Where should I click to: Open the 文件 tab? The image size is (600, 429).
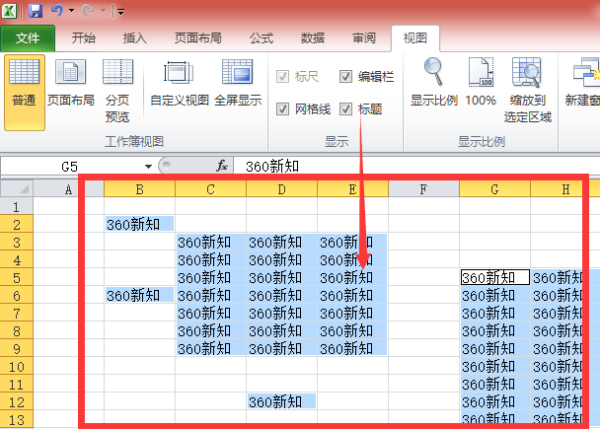point(28,38)
